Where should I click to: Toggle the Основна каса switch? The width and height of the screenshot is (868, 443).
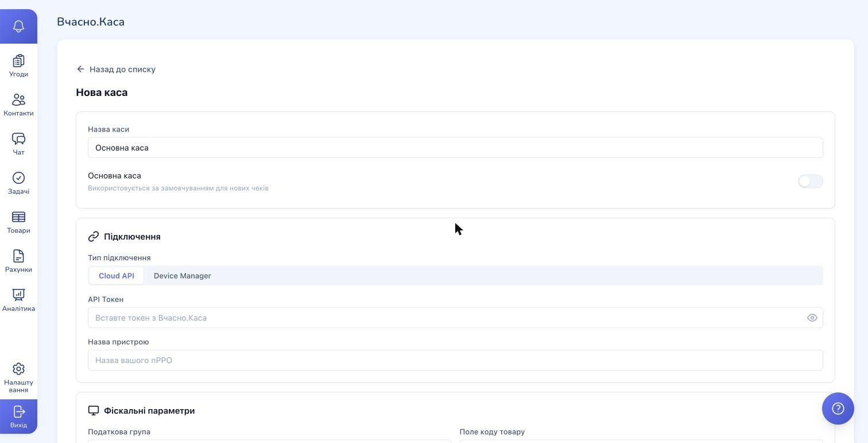[x=811, y=182]
